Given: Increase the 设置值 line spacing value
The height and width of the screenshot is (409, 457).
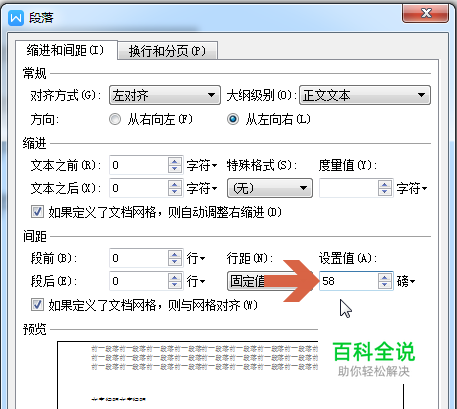Looking at the screenshot, I should point(385,277).
